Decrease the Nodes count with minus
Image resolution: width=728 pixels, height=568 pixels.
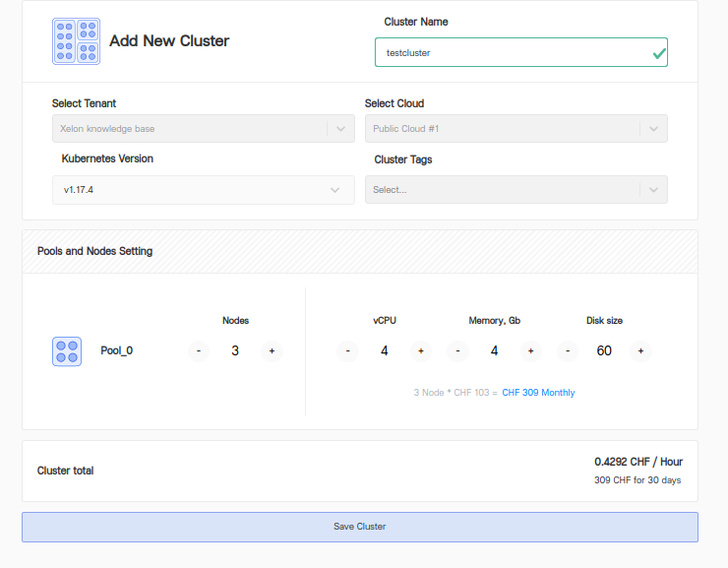pyautogui.click(x=199, y=351)
